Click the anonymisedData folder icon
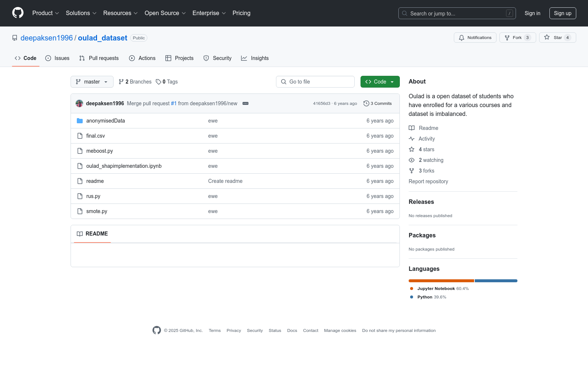588x368 pixels. 80,121
